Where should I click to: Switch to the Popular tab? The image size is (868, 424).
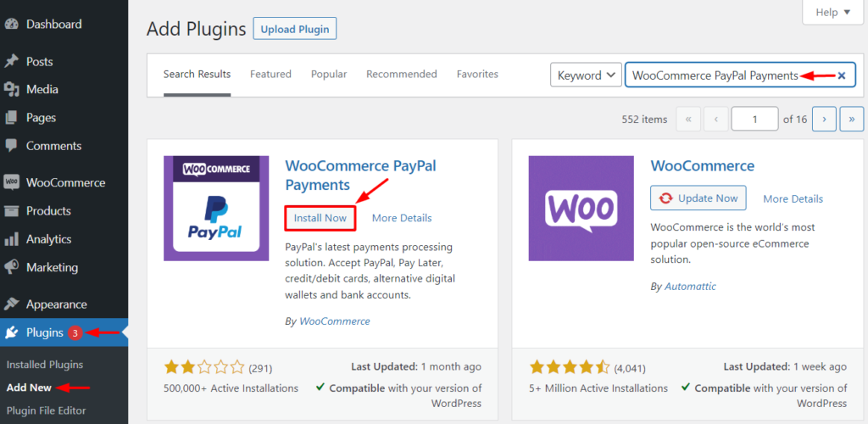click(329, 74)
